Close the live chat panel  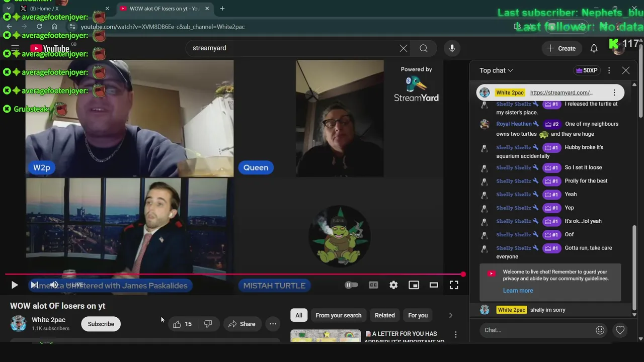pyautogui.click(x=626, y=70)
